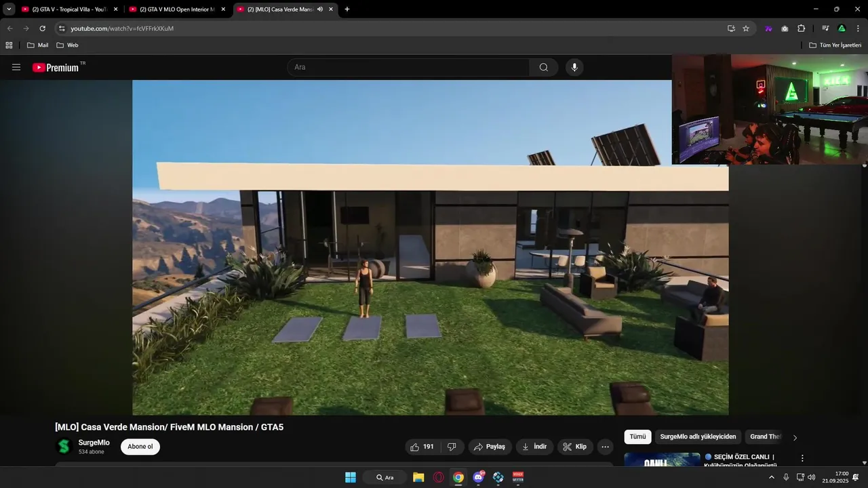Open the purple extension icon in toolbar
This screenshot has width=868, height=488.
[768, 28]
